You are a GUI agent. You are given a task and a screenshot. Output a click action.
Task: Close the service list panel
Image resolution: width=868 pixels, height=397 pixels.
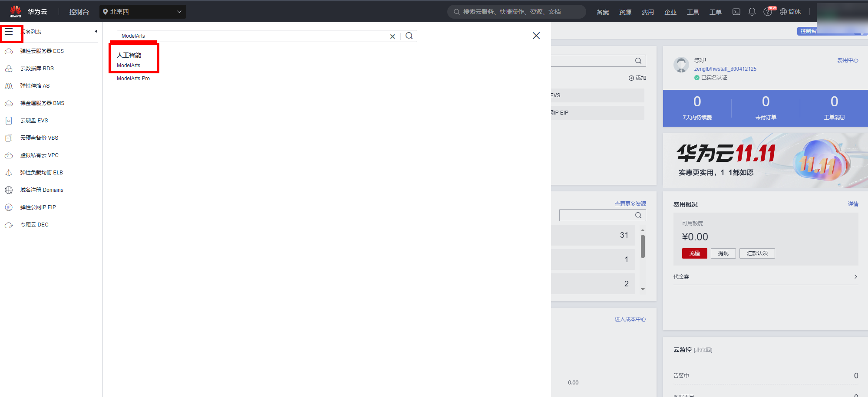tap(536, 36)
